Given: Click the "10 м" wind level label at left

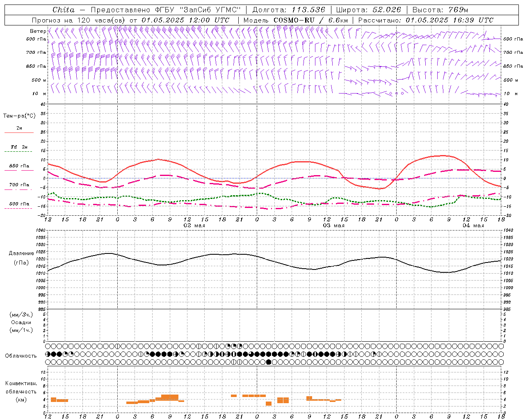Looking at the screenshot, I should point(39,94).
